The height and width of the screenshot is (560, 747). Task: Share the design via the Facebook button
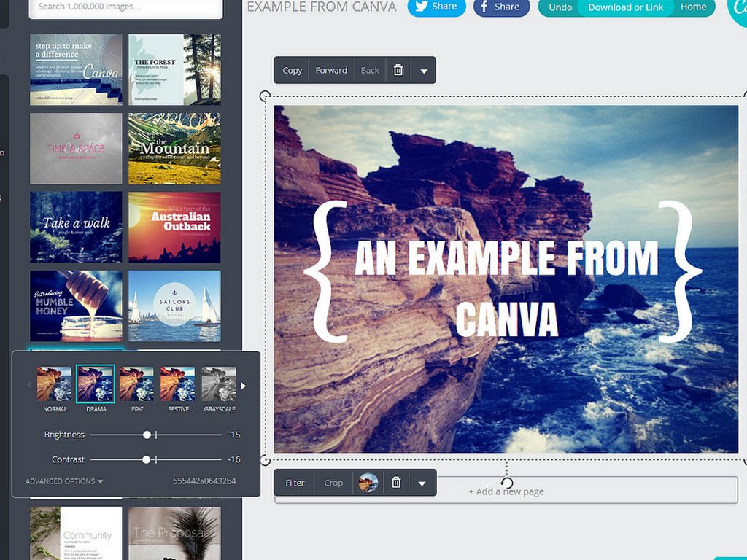pyautogui.click(x=501, y=7)
